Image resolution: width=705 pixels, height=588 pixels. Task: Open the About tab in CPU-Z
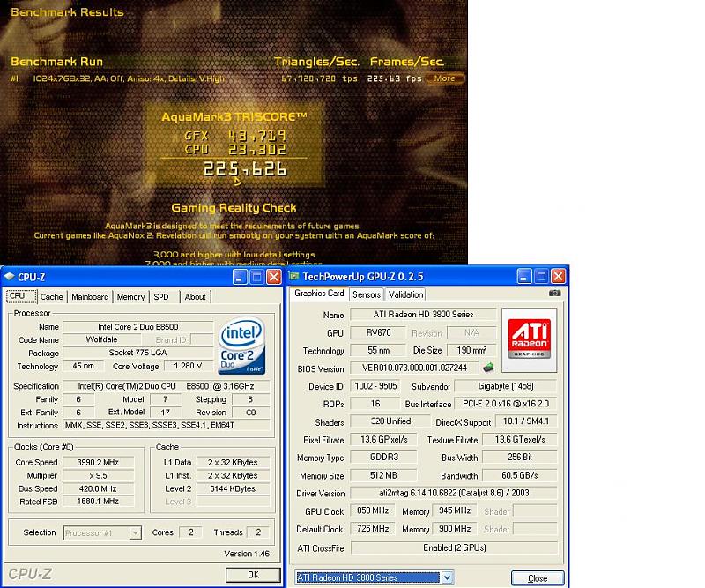click(195, 297)
